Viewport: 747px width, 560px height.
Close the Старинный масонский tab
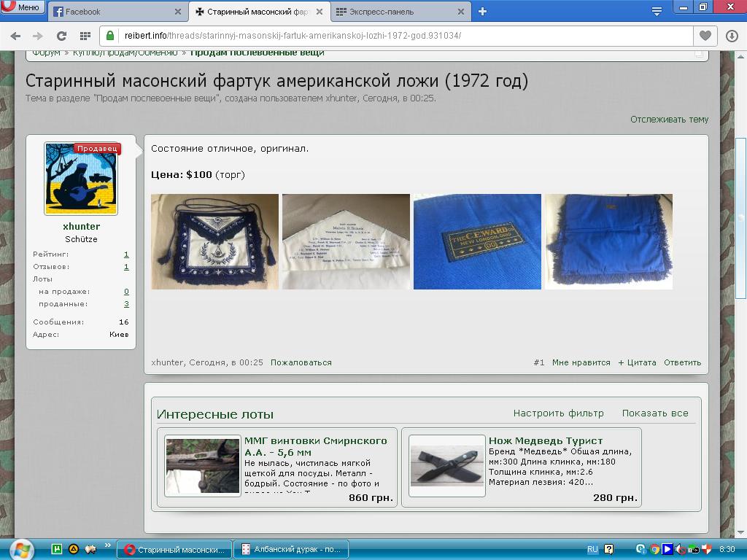click(320, 12)
